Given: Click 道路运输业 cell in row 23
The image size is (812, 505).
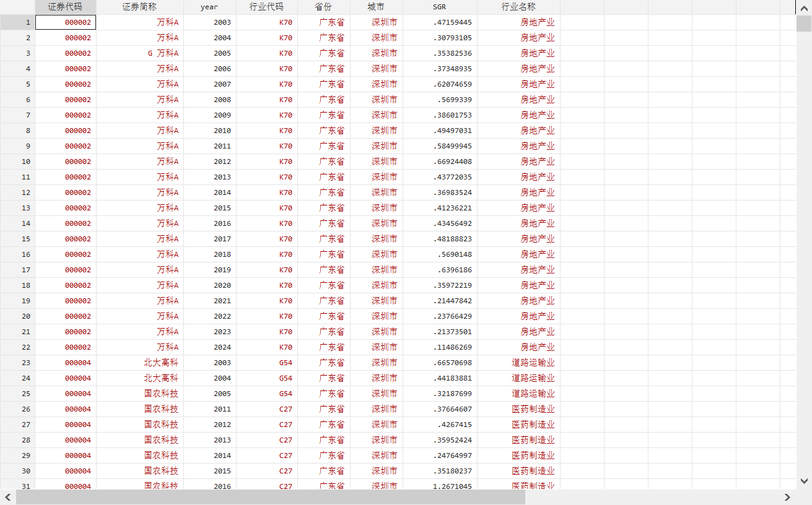Looking at the screenshot, I should (x=519, y=363).
